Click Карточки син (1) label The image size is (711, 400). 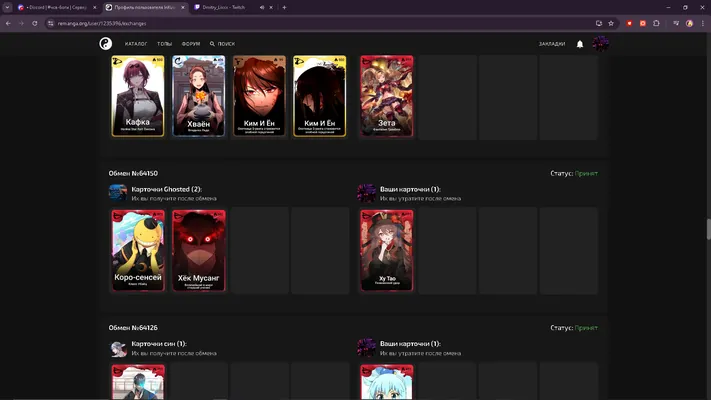coord(159,344)
